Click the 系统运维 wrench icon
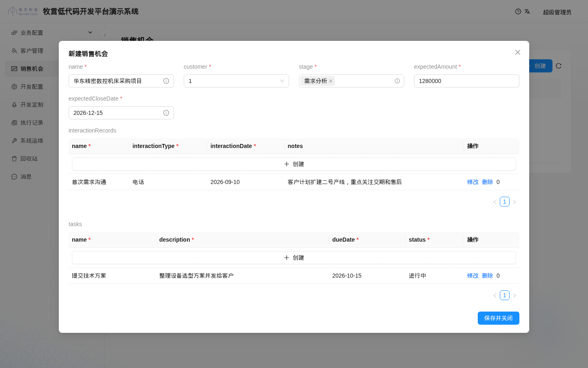 tap(14, 141)
